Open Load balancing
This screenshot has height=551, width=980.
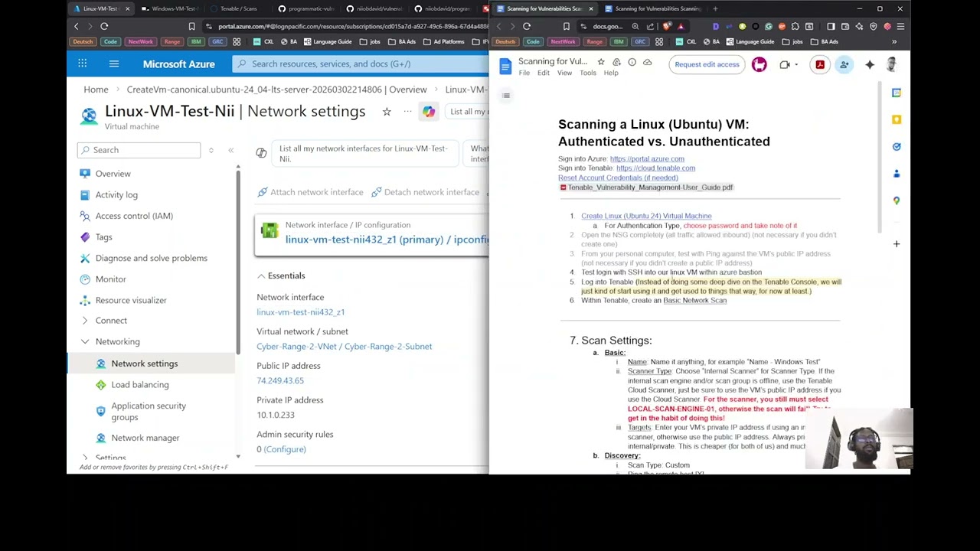pos(139,385)
